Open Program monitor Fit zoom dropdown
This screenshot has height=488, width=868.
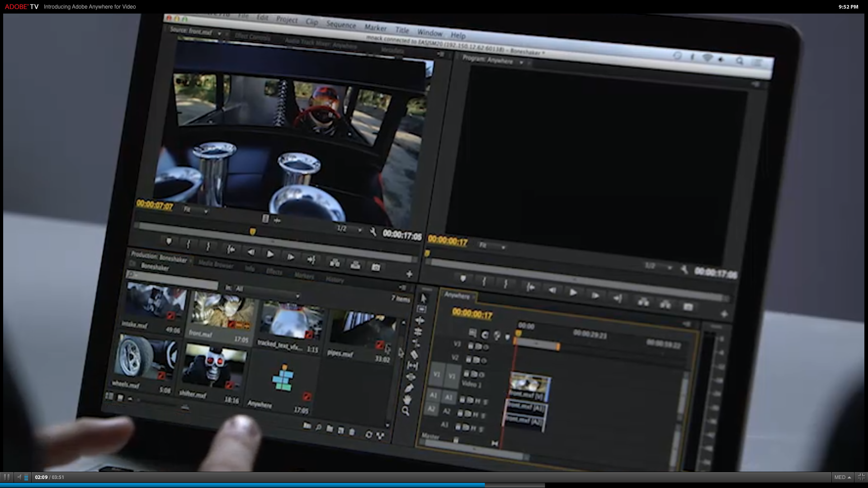tap(492, 246)
